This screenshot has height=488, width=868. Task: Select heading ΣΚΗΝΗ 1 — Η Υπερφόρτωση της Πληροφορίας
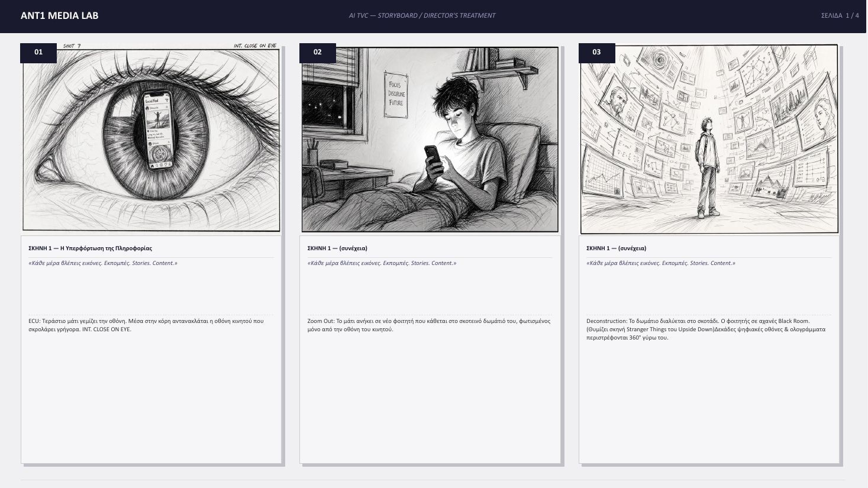tap(90, 248)
